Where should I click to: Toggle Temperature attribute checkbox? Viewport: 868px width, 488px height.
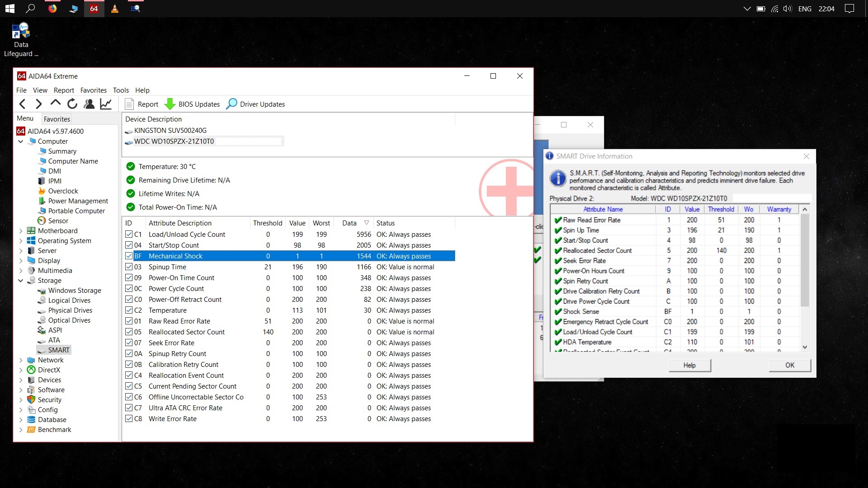pyautogui.click(x=129, y=310)
